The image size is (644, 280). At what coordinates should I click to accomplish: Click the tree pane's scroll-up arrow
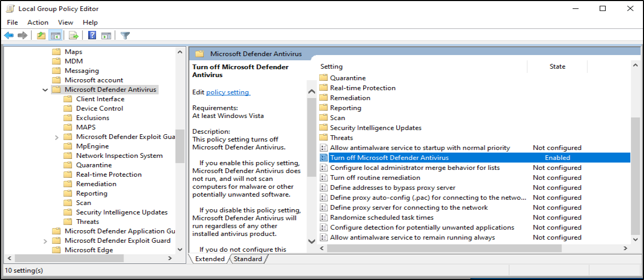tap(180, 52)
